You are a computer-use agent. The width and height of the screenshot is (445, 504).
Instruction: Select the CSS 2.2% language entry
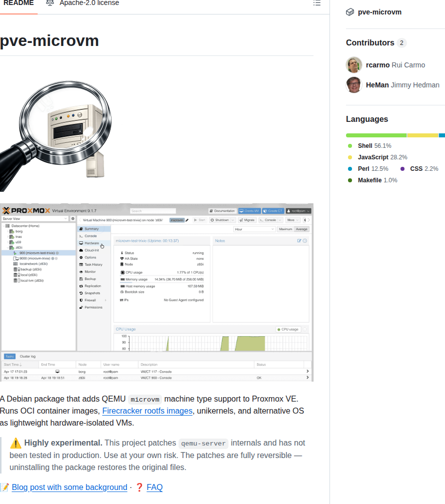pos(419,169)
